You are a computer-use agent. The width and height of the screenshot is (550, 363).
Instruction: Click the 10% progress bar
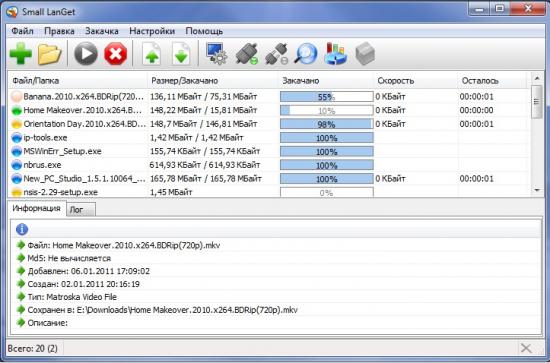point(327,110)
